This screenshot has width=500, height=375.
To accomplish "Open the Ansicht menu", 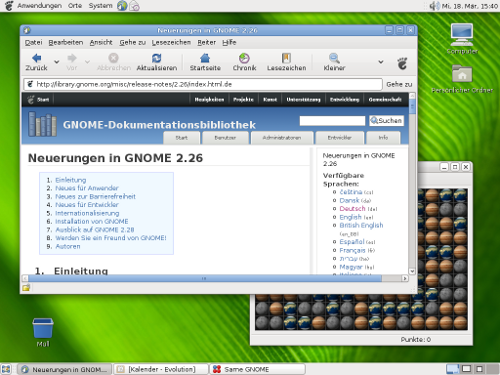I will click(101, 42).
